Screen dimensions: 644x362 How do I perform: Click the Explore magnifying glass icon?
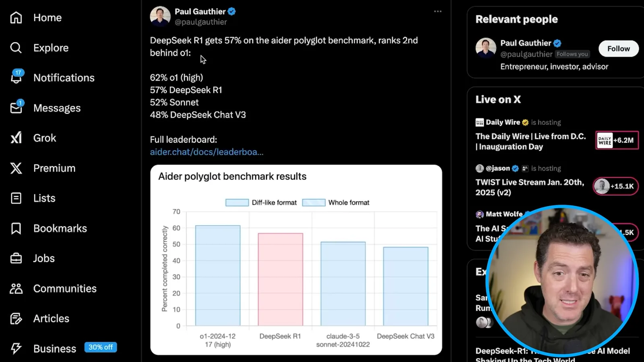point(16,48)
